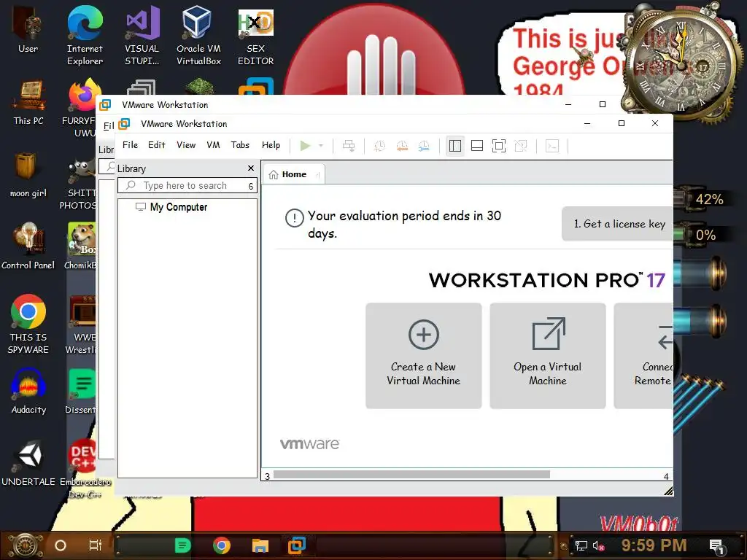This screenshot has height=560, width=747.
Task: Click the vmware logo text
Action: point(309,444)
